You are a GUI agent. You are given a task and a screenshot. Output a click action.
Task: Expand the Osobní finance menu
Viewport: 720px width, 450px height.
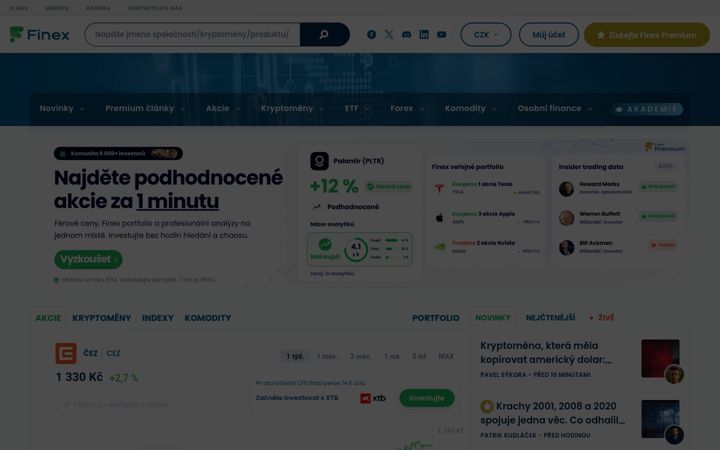point(555,109)
